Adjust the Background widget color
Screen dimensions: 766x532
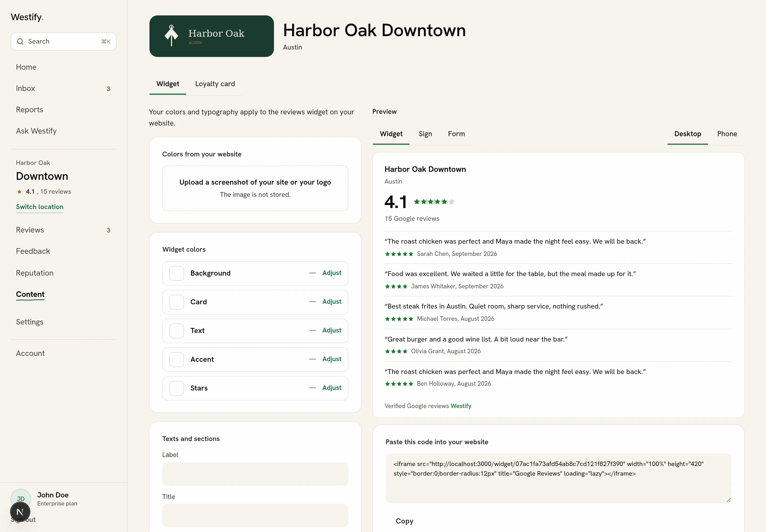[x=332, y=273]
